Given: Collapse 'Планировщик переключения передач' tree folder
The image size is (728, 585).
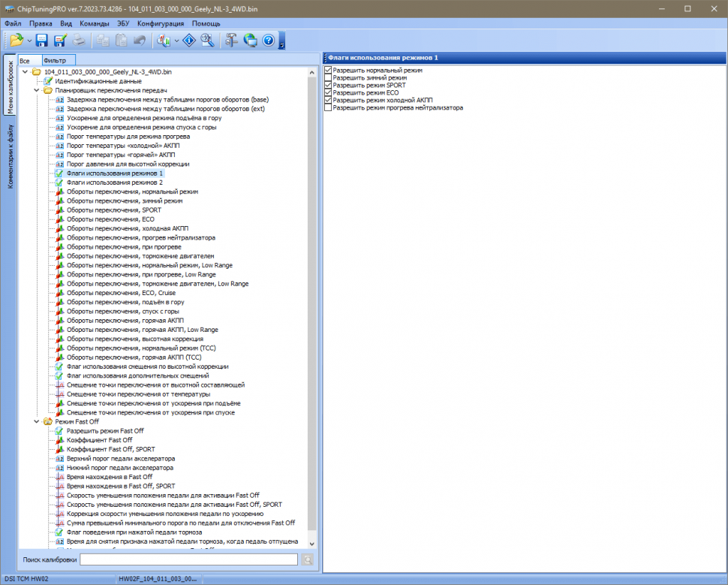Looking at the screenshot, I should [x=37, y=90].
